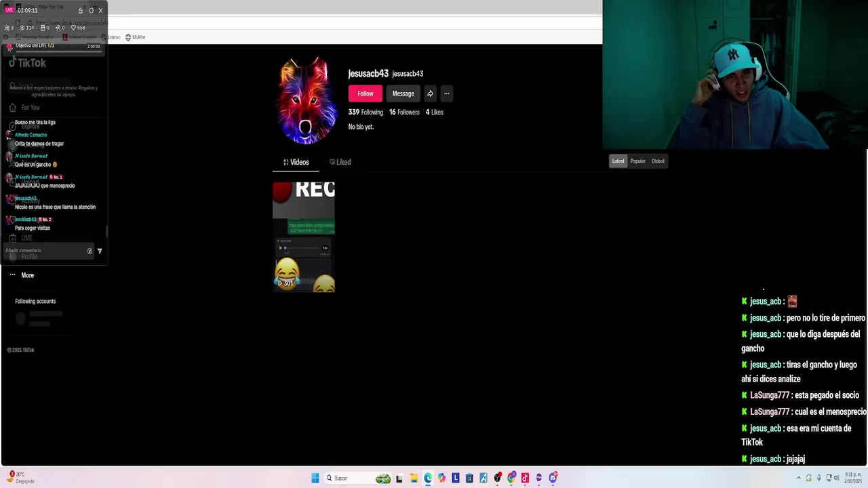Switch to the Videos tab
This screenshot has height=488, width=868.
296,162
